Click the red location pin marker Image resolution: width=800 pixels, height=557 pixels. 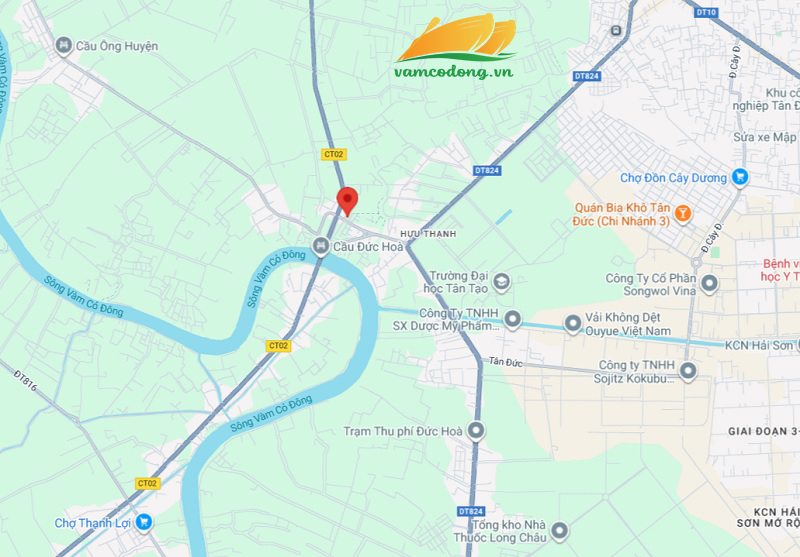[347, 201]
